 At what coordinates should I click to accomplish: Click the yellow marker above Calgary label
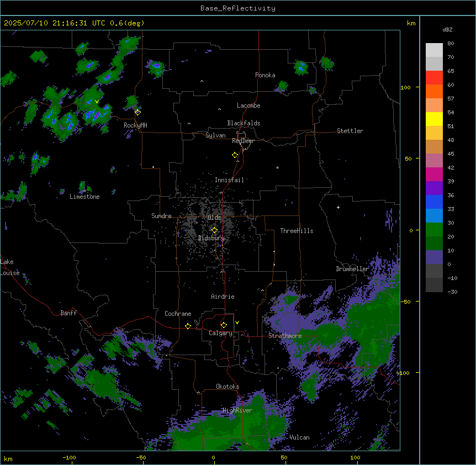[x=224, y=325]
